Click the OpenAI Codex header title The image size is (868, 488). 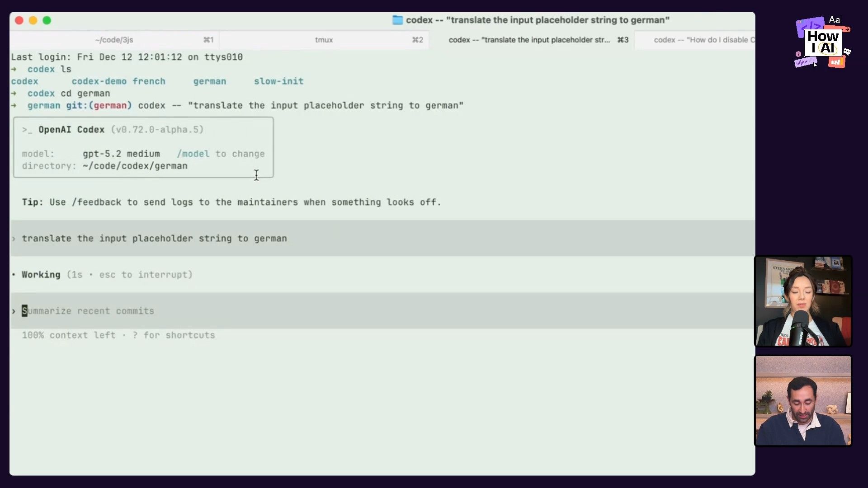point(71,130)
